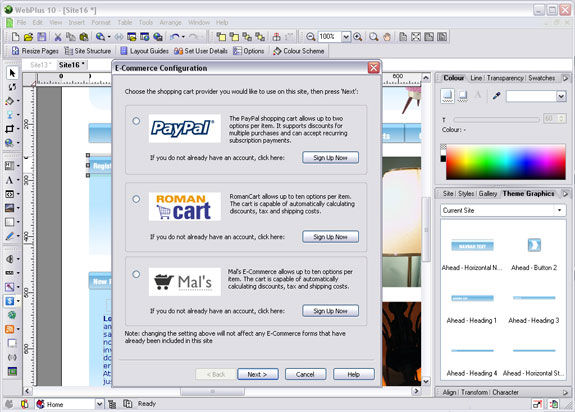Open Site Structure
Image resolution: width=575 pixels, height=412 pixels.
tap(88, 51)
